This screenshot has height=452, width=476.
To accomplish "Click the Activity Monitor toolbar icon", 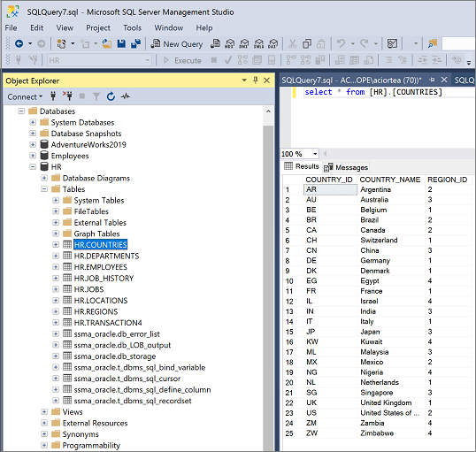I will 392,44.
